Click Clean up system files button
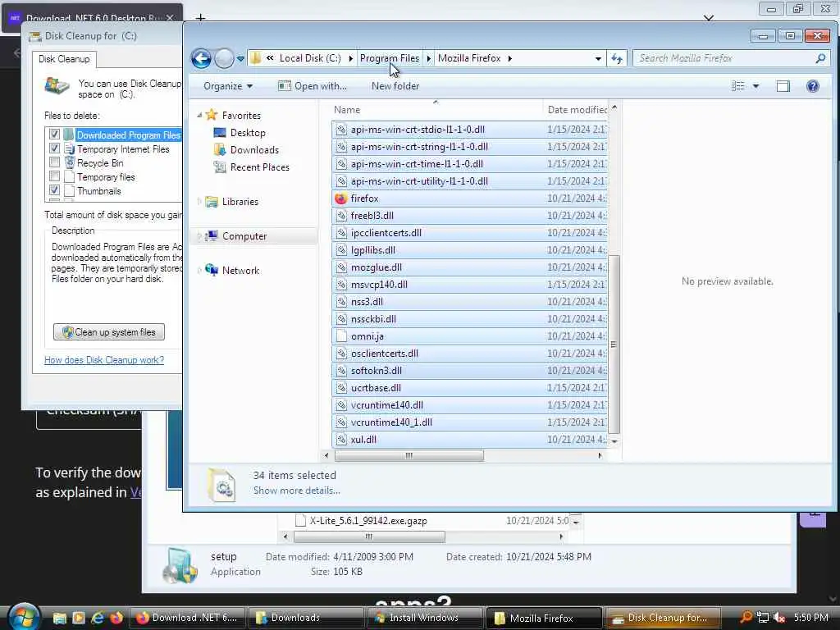The image size is (840, 630). 109,332
